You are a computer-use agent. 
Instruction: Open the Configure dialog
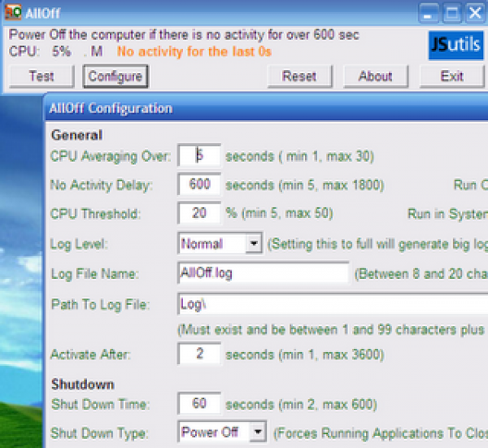[115, 76]
